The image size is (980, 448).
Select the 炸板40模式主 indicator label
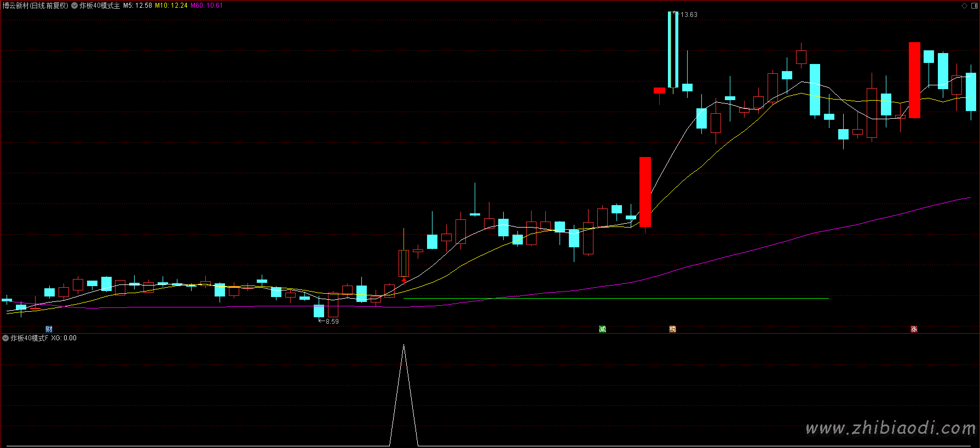tap(100, 5)
